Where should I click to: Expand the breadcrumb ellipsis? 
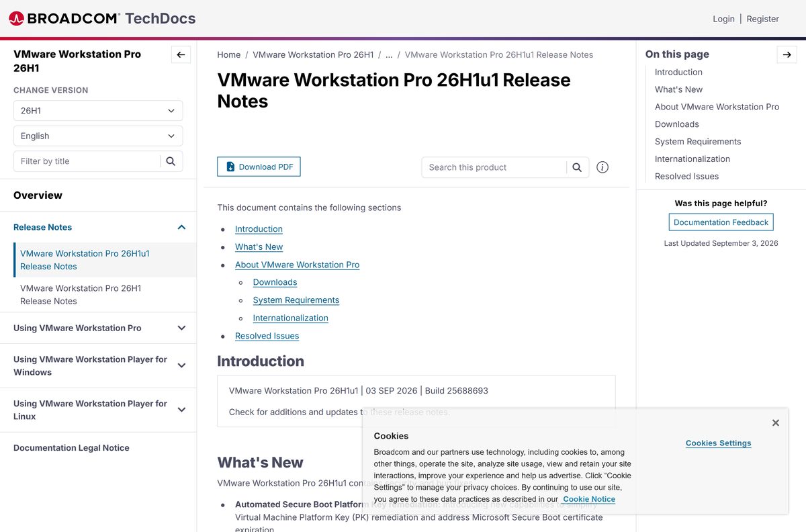(x=389, y=55)
